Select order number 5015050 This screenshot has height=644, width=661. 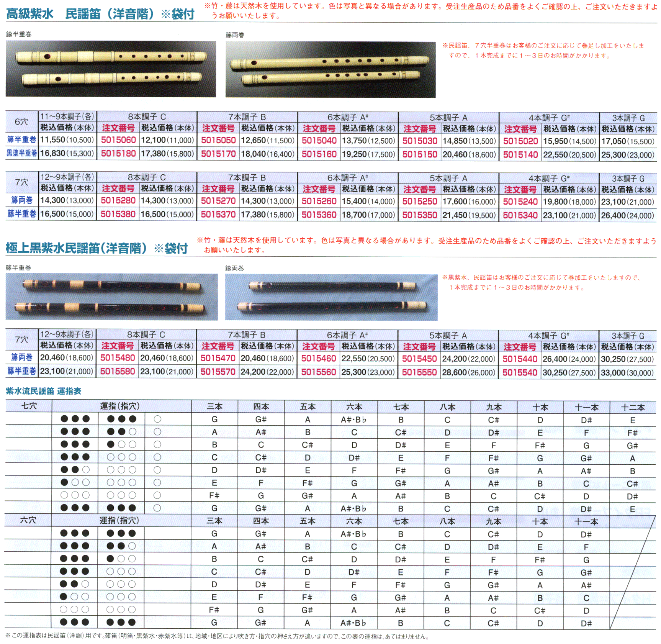(218, 140)
